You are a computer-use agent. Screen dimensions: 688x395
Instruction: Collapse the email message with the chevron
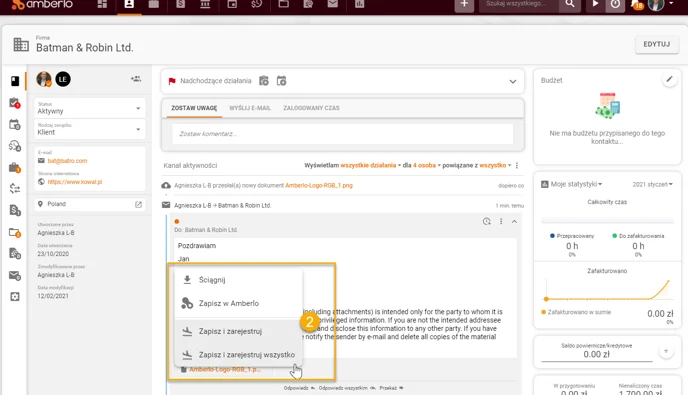tap(514, 222)
